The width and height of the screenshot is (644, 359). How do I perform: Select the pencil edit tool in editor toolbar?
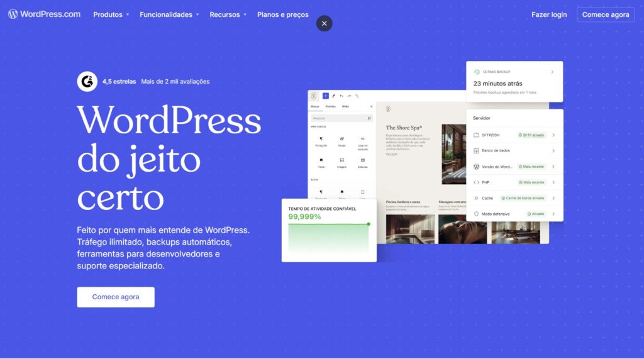(x=333, y=96)
